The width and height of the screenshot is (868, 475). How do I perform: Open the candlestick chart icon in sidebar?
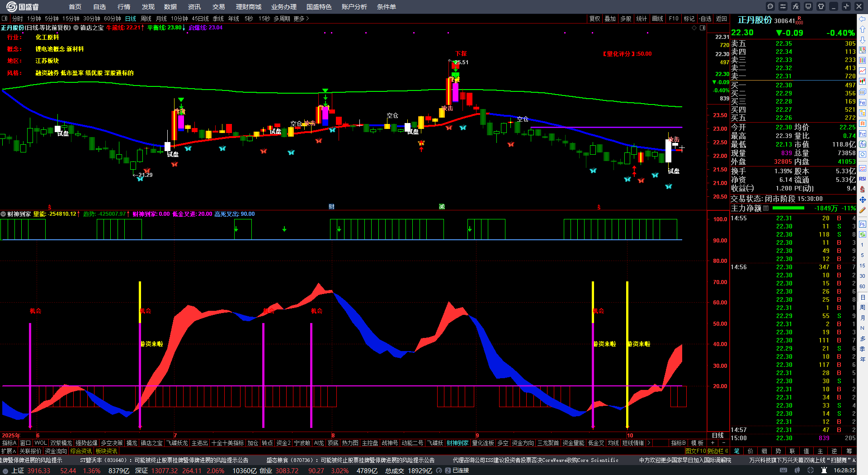tap(863, 81)
